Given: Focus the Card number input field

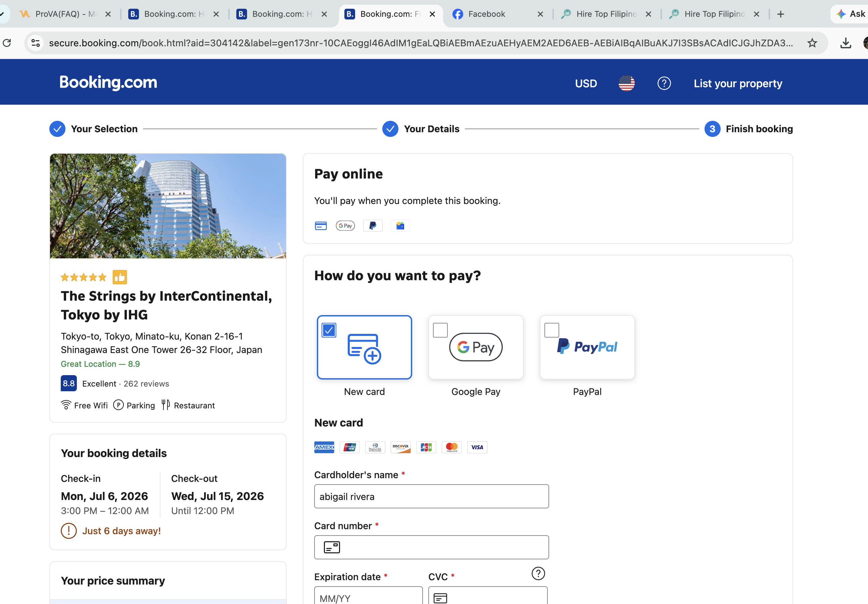Looking at the screenshot, I should [x=431, y=547].
